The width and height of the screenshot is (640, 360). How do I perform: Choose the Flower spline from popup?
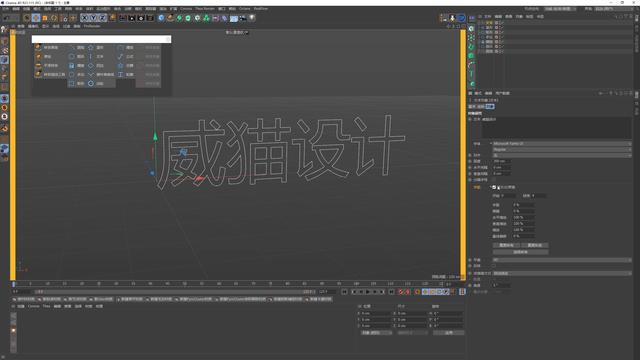pyautogui.click(x=126, y=66)
